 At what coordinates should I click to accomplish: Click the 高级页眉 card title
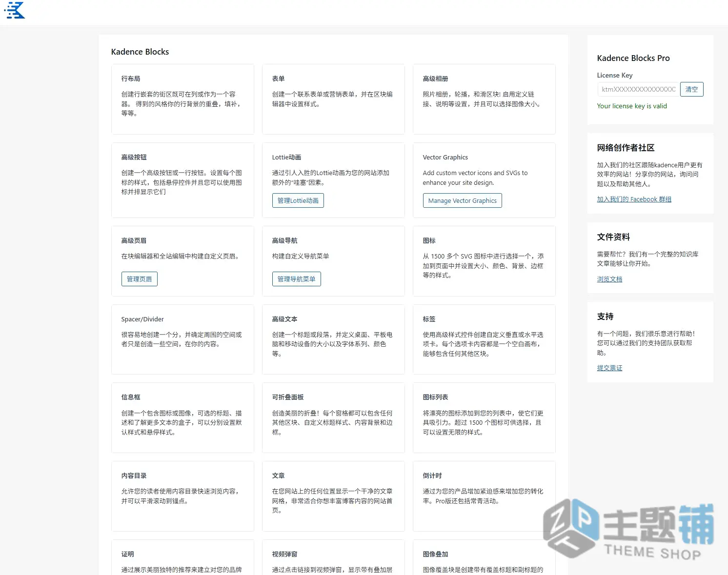pyautogui.click(x=134, y=240)
